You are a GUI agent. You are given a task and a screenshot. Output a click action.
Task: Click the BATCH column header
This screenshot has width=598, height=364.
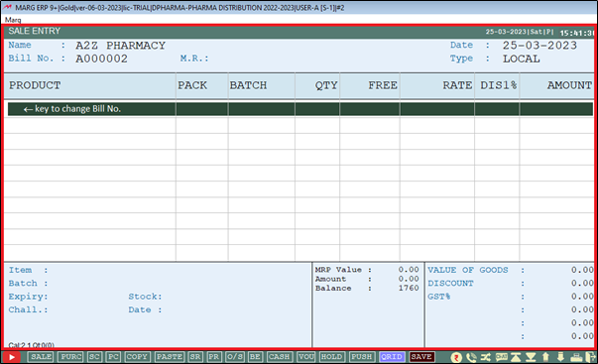pyautogui.click(x=248, y=85)
